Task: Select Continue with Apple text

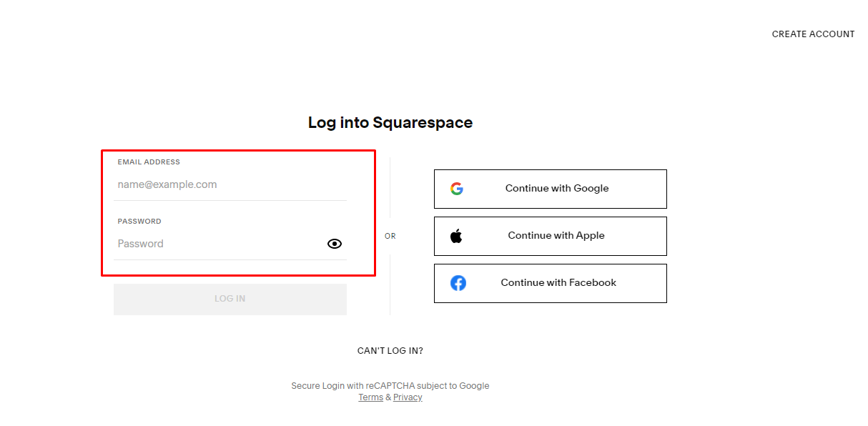Action: coord(556,236)
